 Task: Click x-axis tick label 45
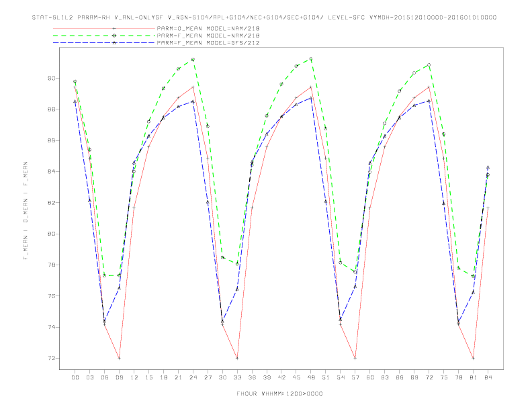[x=296, y=377]
